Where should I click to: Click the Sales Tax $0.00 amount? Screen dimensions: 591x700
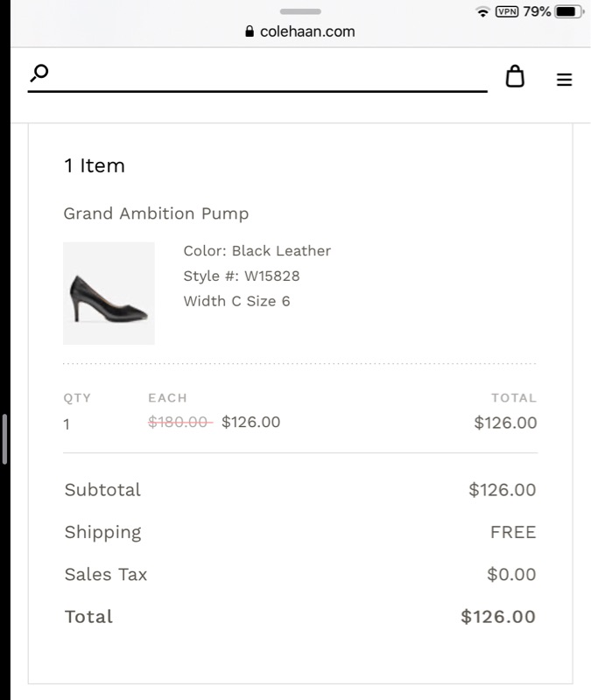coord(511,575)
